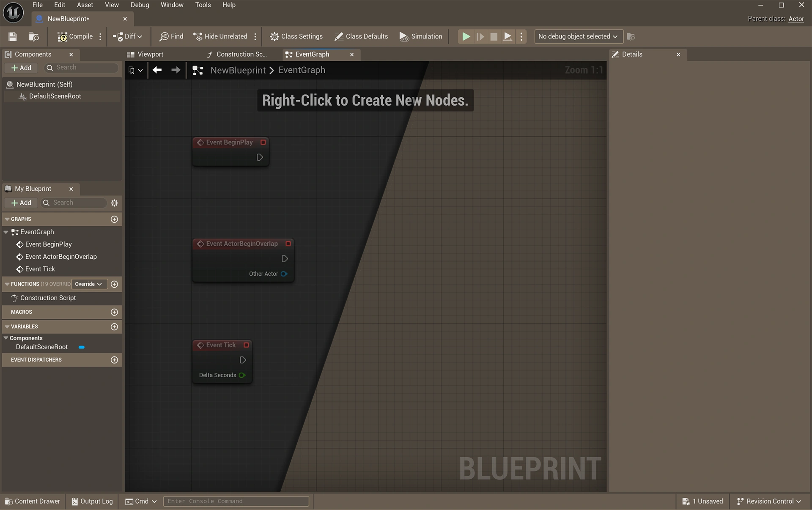The height and width of the screenshot is (510, 812).
Task: Click the Stop playback icon
Action: coord(494,37)
